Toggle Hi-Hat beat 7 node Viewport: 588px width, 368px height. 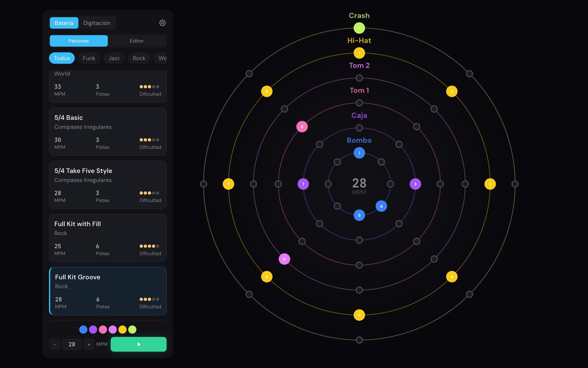(228, 184)
